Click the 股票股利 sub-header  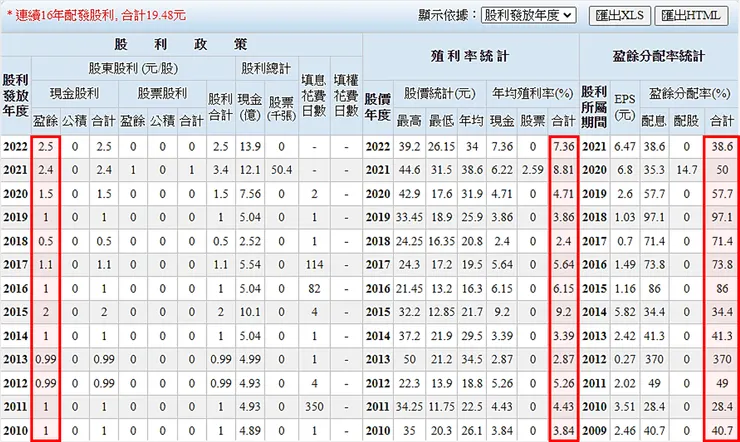(162, 93)
